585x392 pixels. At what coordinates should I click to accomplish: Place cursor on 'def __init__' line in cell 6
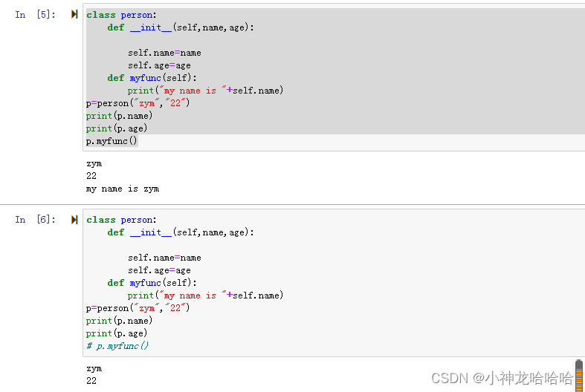(181, 232)
